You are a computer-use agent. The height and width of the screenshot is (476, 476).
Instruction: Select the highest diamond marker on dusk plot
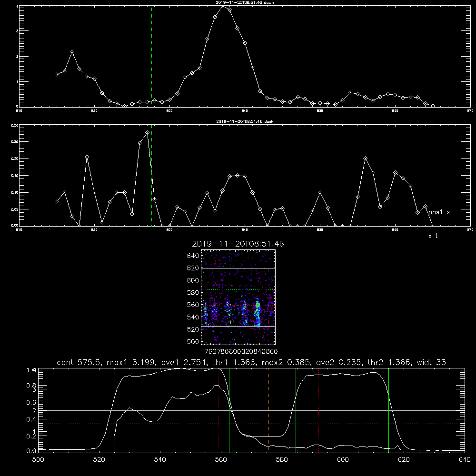[x=148, y=133]
